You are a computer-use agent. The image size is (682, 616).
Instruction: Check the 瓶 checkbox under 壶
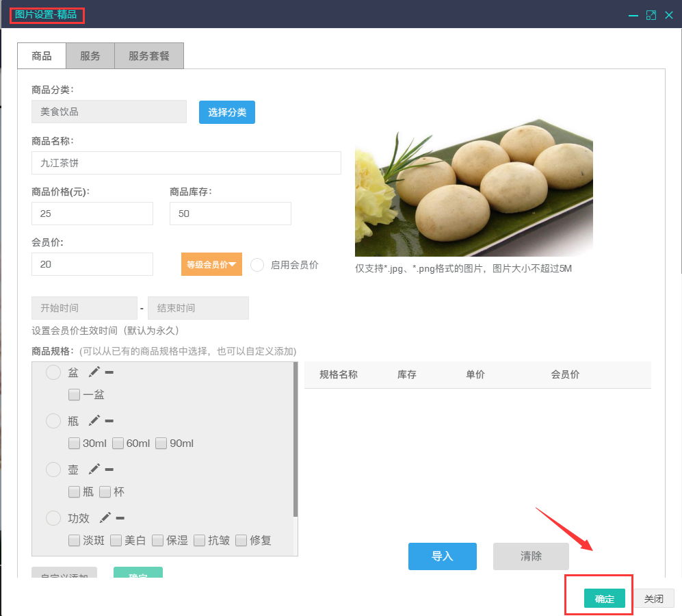[x=74, y=492]
